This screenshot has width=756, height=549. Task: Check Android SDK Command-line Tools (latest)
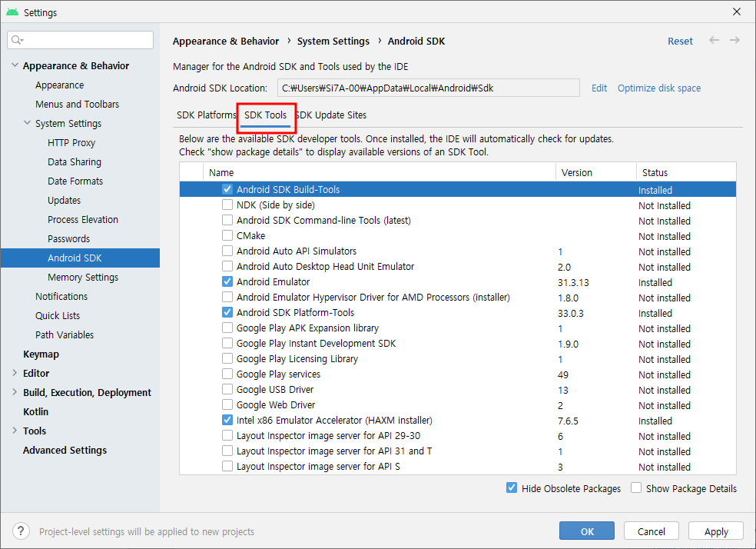pyautogui.click(x=227, y=220)
